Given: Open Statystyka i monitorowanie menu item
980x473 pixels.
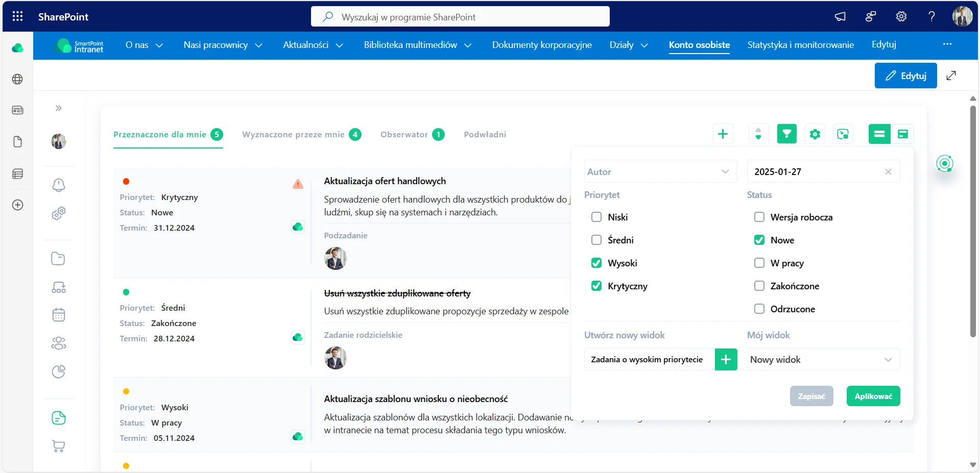Looking at the screenshot, I should click(801, 45).
